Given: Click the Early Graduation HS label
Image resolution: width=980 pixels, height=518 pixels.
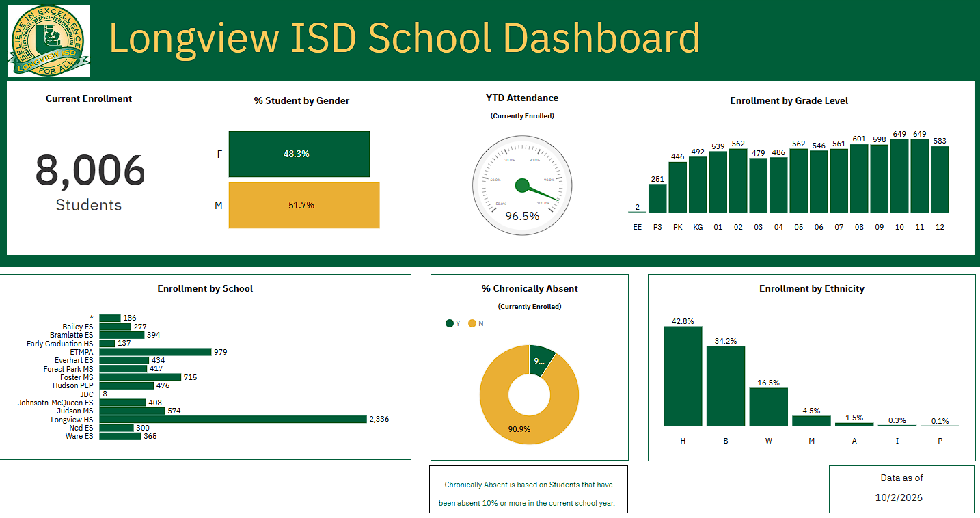Looking at the screenshot, I should pos(59,344).
